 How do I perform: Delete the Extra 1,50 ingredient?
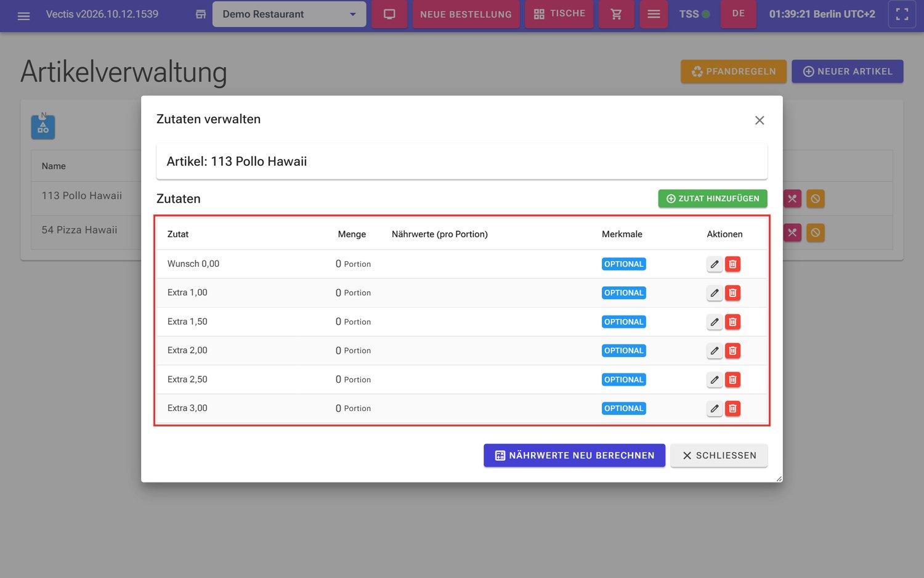(x=732, y=322)
